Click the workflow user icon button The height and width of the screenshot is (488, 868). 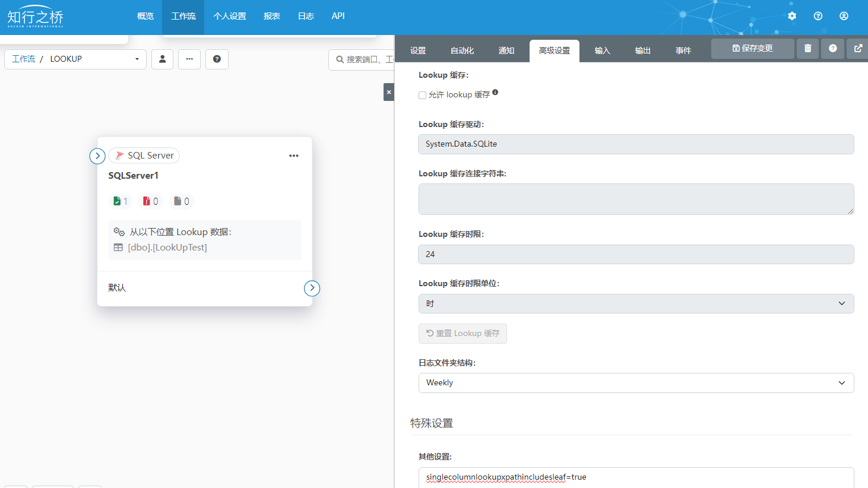162,59
